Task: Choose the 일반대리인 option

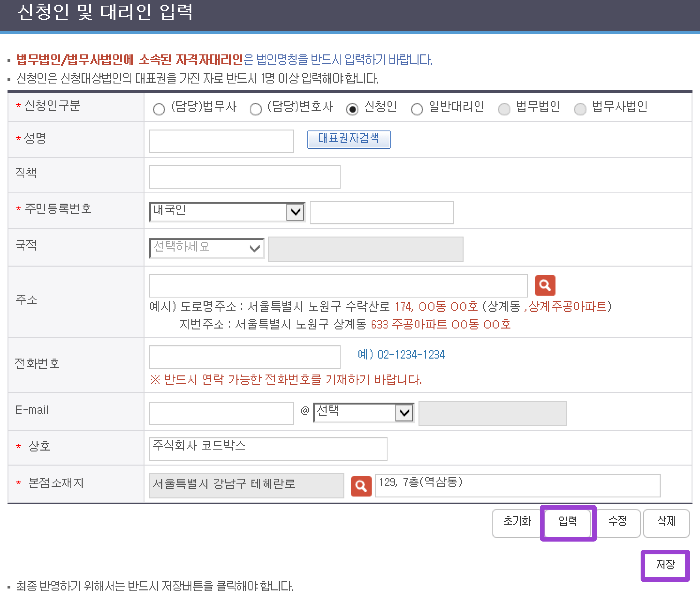Action: (x=417, y=109)
